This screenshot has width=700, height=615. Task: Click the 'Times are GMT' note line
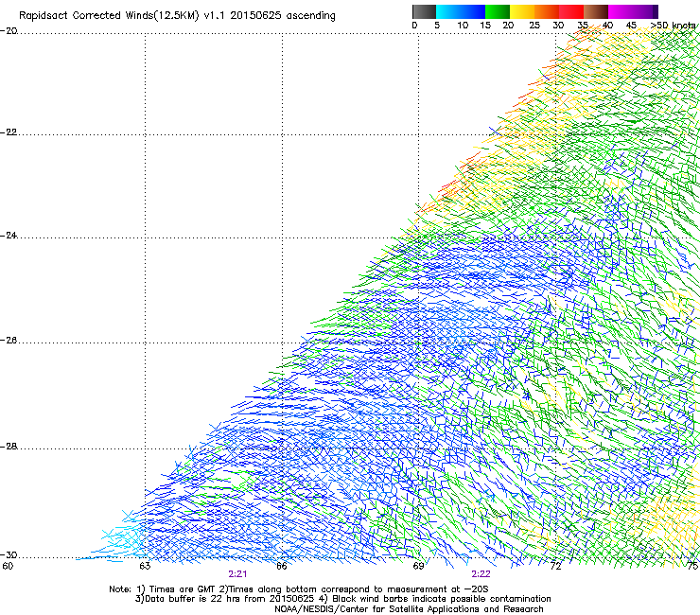(299, 589)
